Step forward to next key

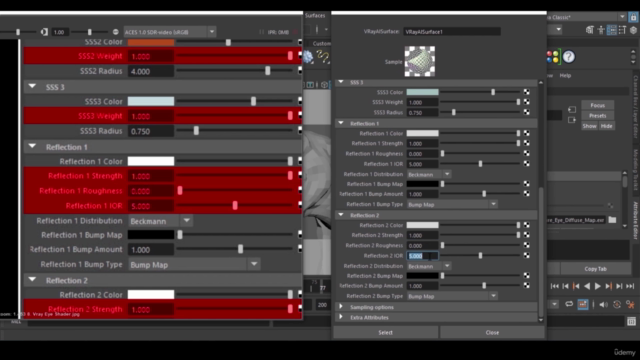tap(609, 286)
